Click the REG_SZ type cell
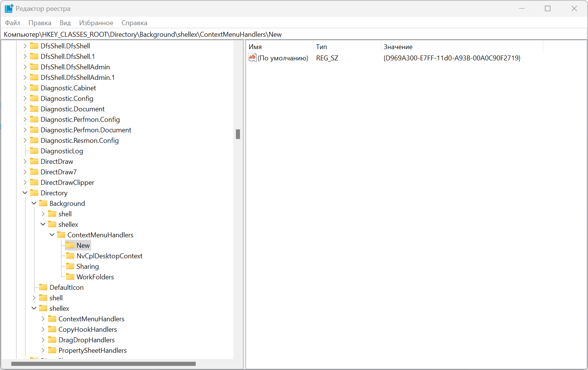The width and height of the screenshot is (588, 370). coord(327,58)
